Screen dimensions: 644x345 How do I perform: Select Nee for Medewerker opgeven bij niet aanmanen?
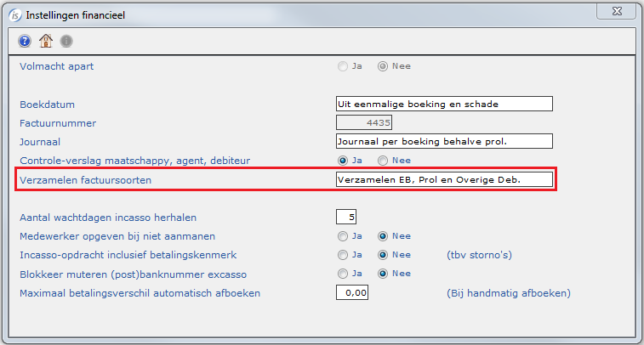tap(383, 235)
